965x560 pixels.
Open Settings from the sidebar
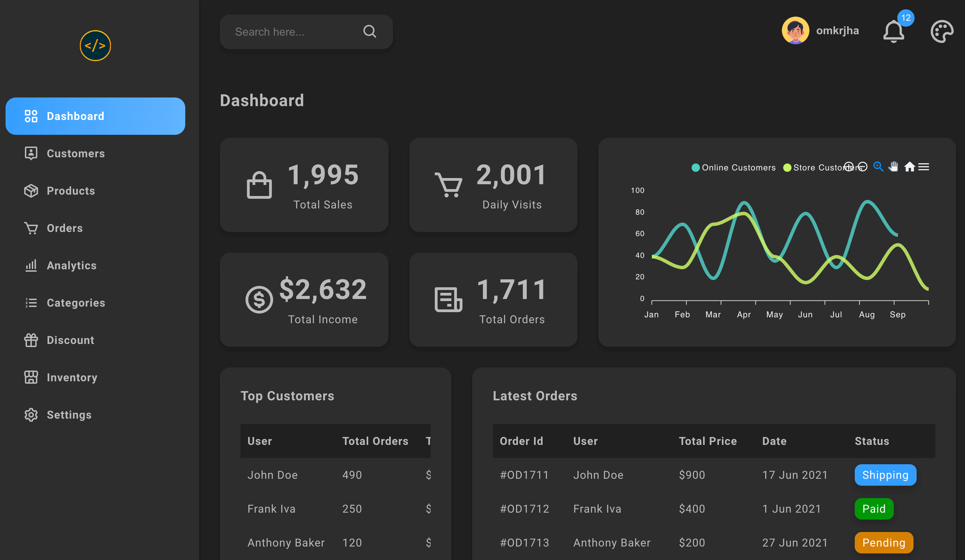pyautogui.click(x=95, y=415)
